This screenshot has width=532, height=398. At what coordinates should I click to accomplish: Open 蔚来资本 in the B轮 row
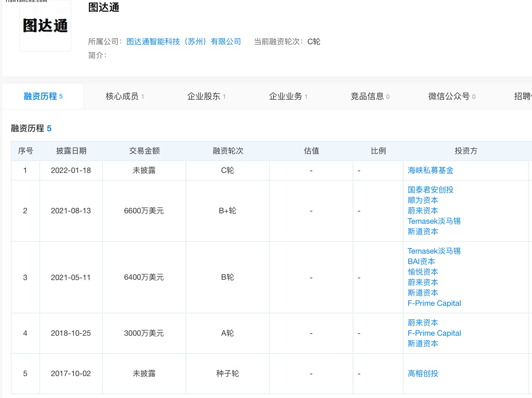point(423,282)
